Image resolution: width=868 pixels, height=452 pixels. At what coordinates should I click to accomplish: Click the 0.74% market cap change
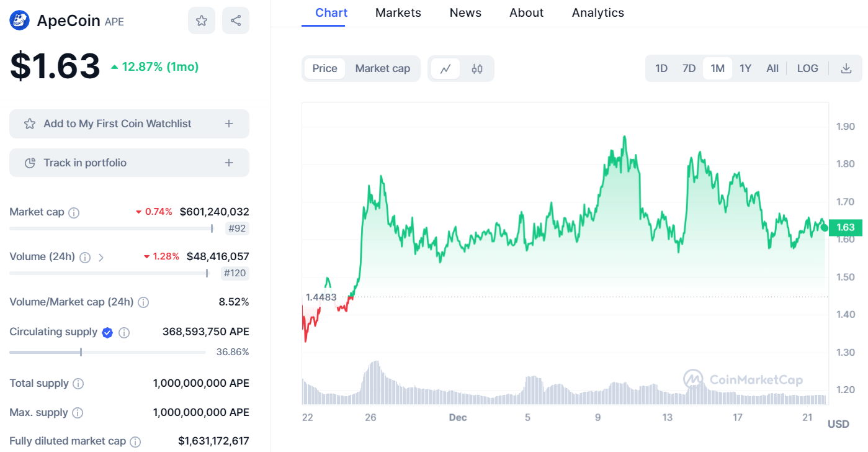tap(154, 212)
